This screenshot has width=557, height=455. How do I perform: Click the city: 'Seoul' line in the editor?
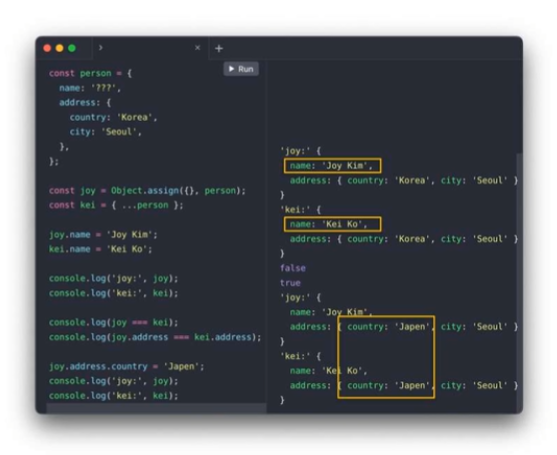pyautogui.click(x=106, y=132)
